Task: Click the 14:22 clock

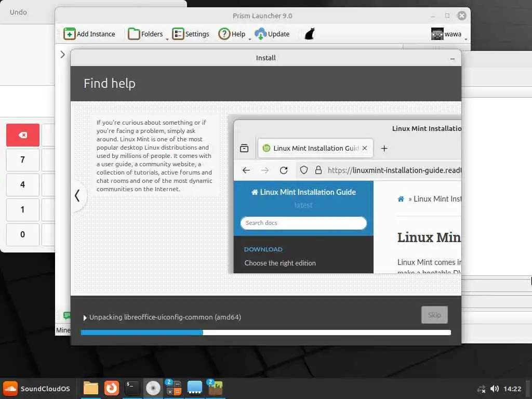Action: 512,389
